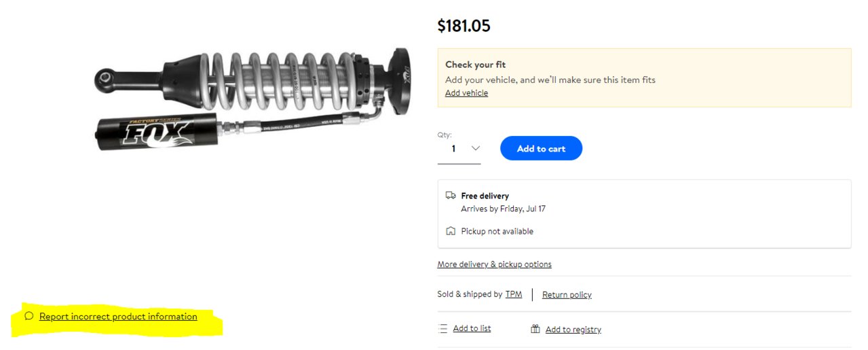Select the Free delivery option text
The width and height of the screenshot is (868, 350).
pyautogui.click(x=485, y=196)
